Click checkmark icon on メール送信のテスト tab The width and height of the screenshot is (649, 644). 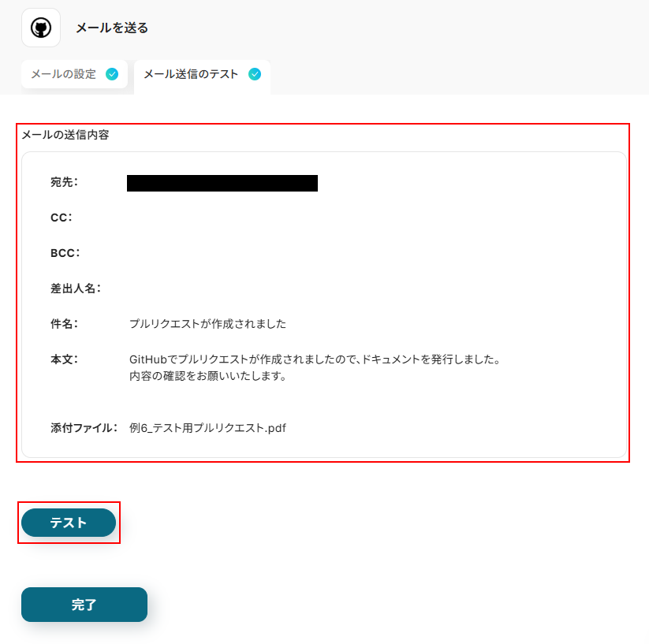tap(255, 74)
